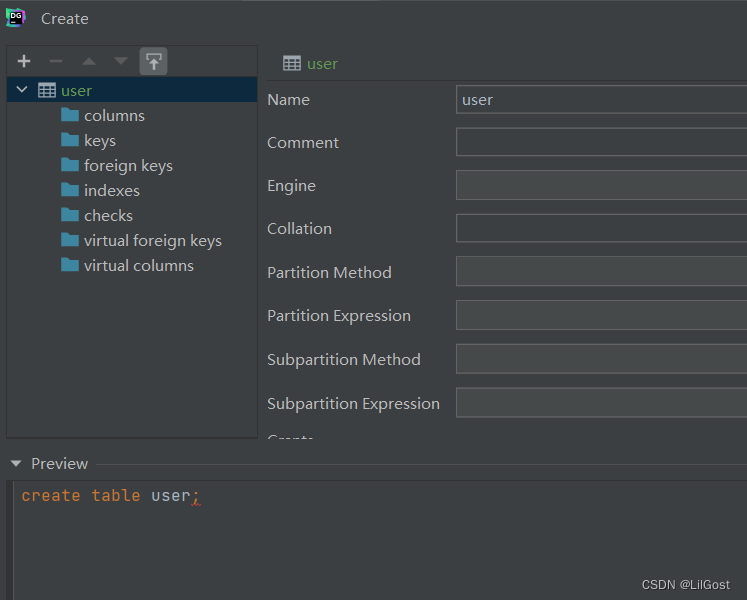Image resolution: width=747 pixels, height=600 pixels.
Task: Click the checks folder icon
Action: click(x=70, y=214)
